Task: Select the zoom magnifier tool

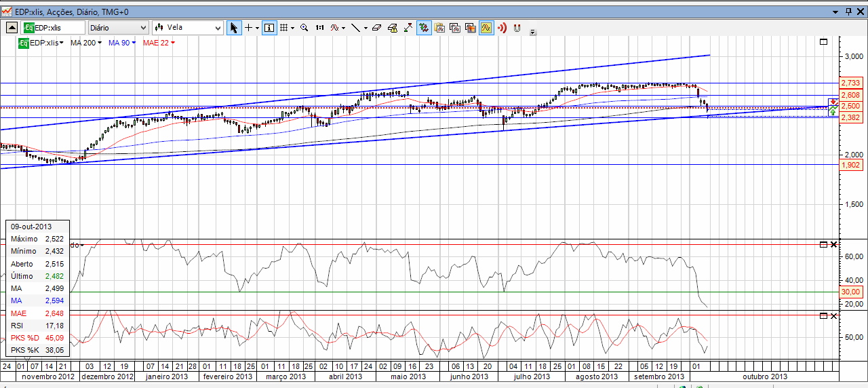Action: [304, 28]
